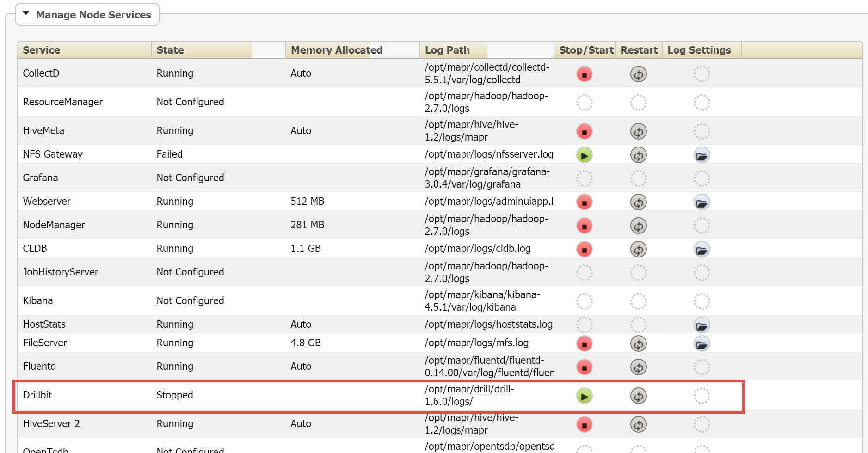Image resolution: width=868 pixels, height=453 pixels.
Task: Open log settings for NFS Gateway
Action: pos(702,155)
